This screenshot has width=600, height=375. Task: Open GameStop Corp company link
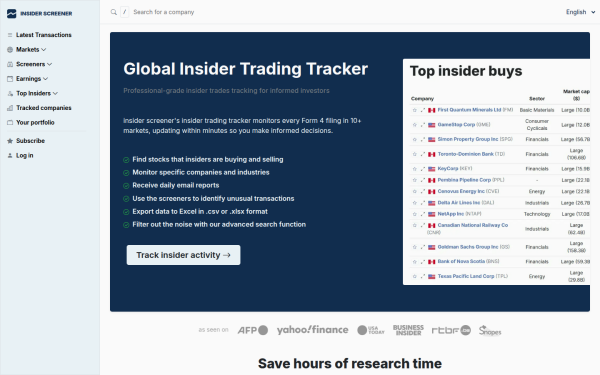coord(456,124)
